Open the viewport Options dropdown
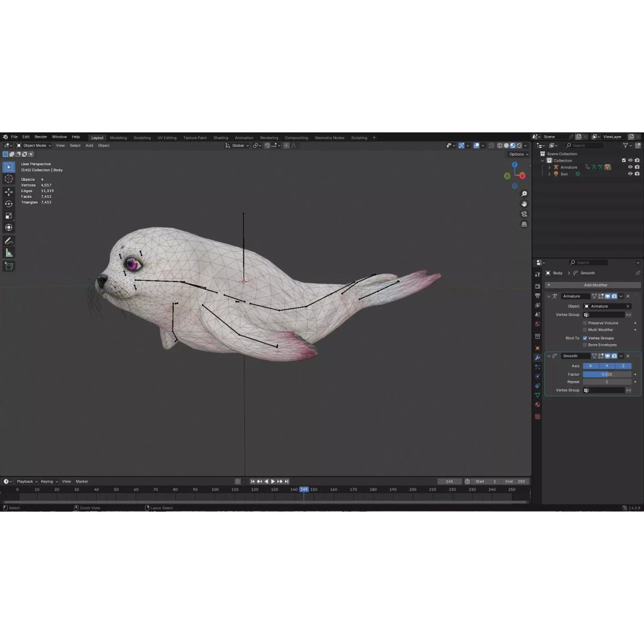The height and width of the screenshot is (644, 644). [x=518, y=154]
